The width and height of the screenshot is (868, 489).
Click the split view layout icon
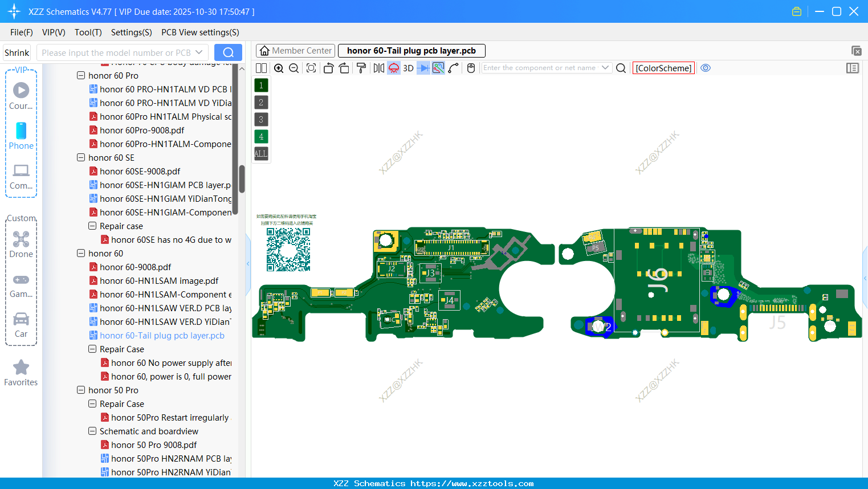262,68
